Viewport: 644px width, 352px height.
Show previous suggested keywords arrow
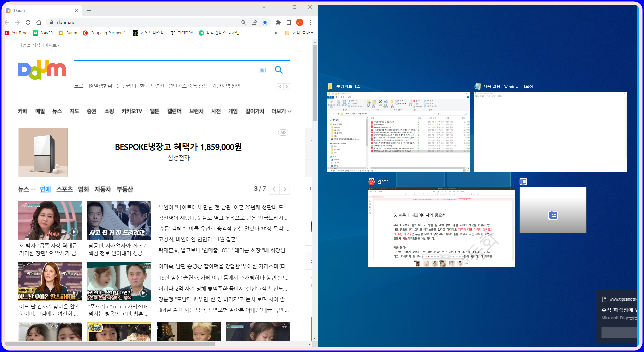point(280,87)
